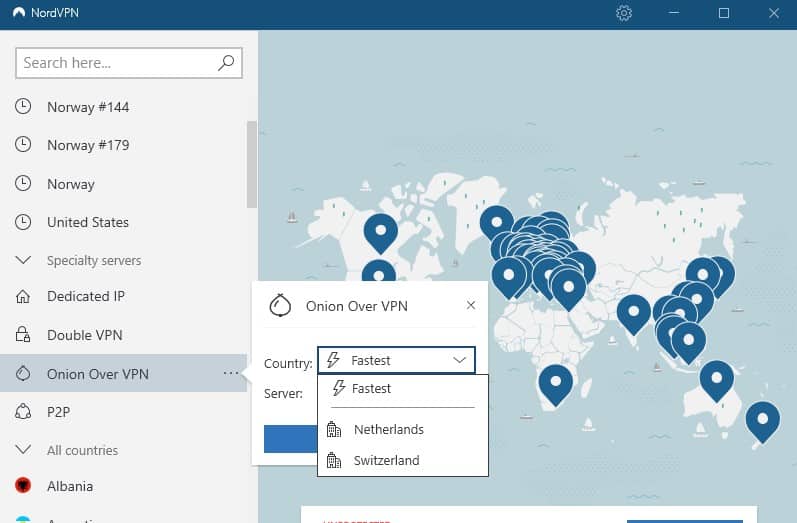Open P2P servers
This screenshot has height=523, width=797.
(x=58, y=412)
